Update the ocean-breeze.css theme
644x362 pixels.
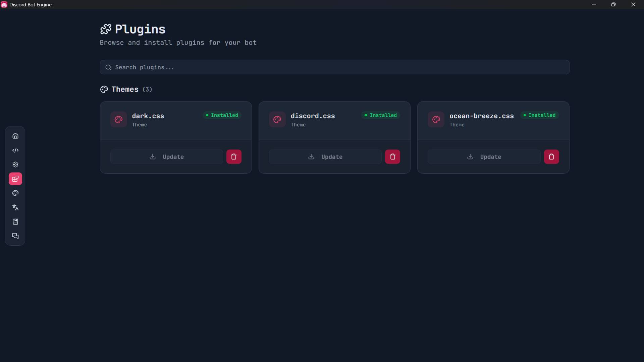(484, 157)
